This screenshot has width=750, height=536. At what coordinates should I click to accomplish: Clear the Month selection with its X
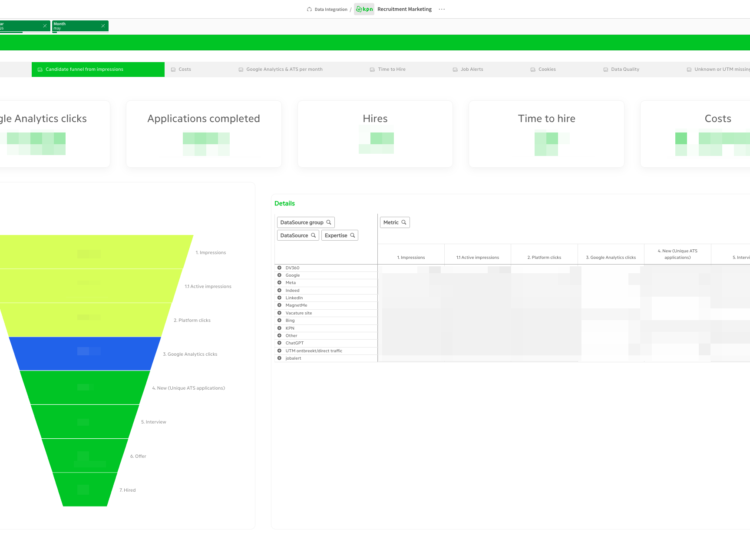103,26
